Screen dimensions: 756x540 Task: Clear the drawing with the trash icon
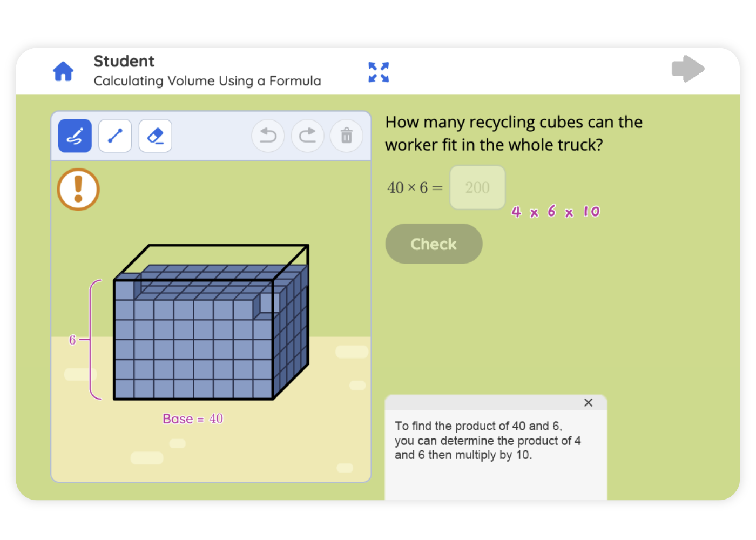347,136
